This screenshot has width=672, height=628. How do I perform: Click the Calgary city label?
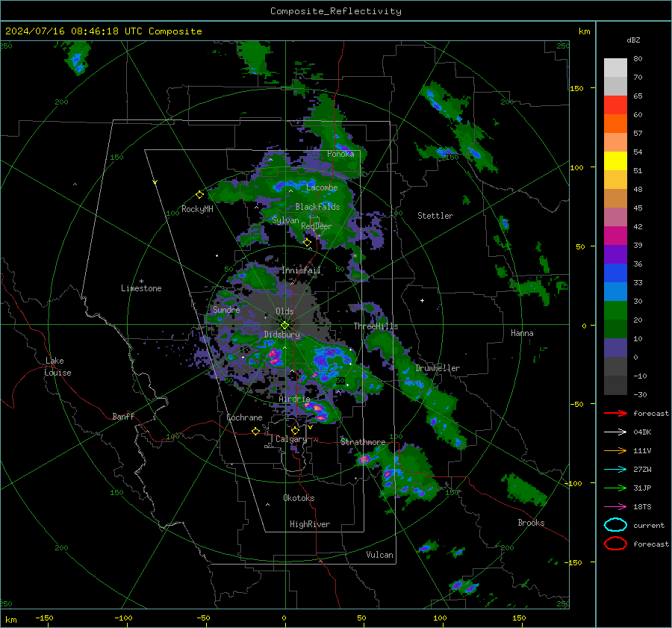(291, 439)
